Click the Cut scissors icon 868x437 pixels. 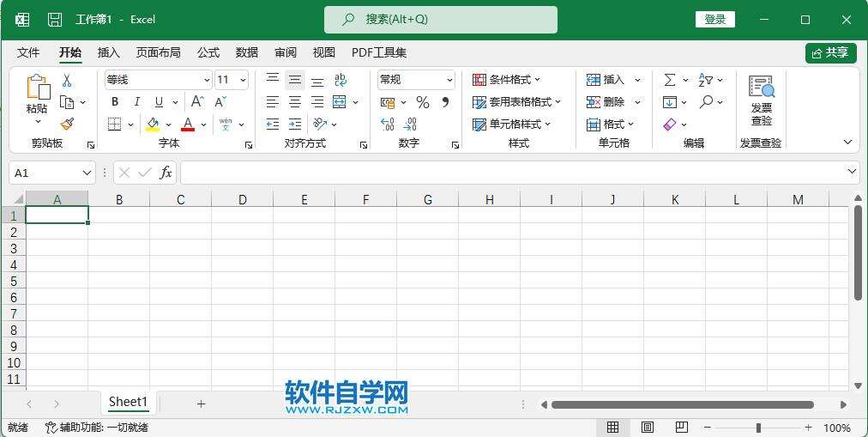click(67, 80)
